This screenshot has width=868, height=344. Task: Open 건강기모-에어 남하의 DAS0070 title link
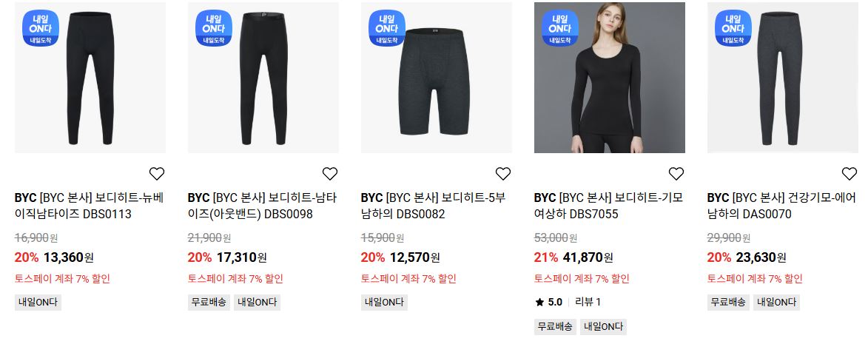781,206
